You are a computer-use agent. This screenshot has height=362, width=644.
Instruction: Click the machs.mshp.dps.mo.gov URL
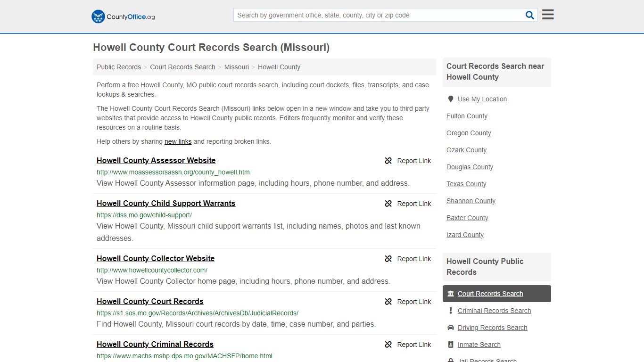(x=184, y=356)
